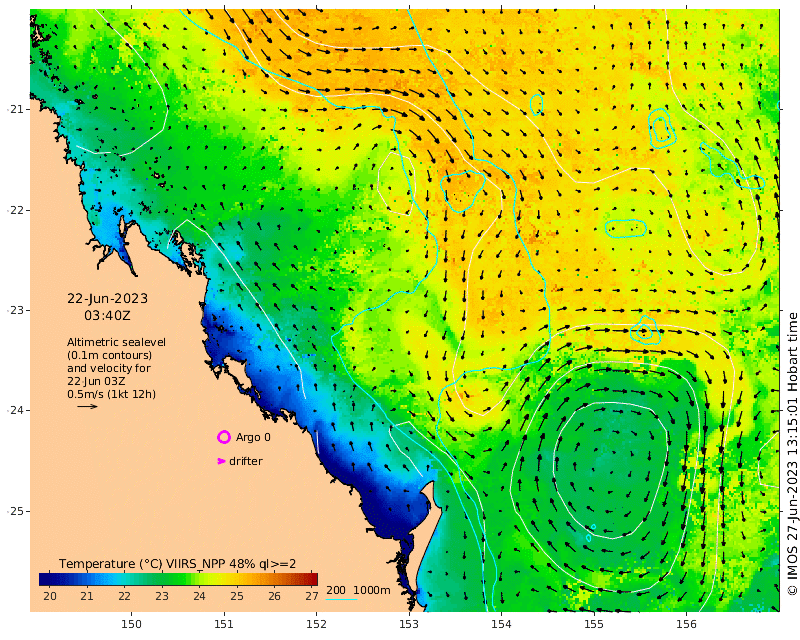This screenshot has width=800, height=640.
Task: Click latitude axis label -22
Action: (14, 210)
